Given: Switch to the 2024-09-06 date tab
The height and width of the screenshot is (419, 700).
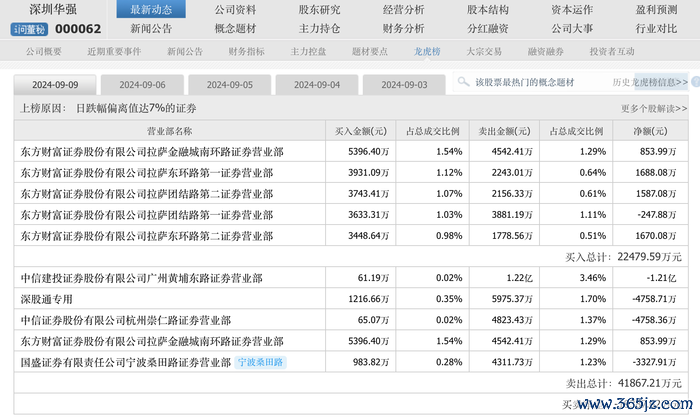Looking at the screenshot, I should click(x=142, y=85).
